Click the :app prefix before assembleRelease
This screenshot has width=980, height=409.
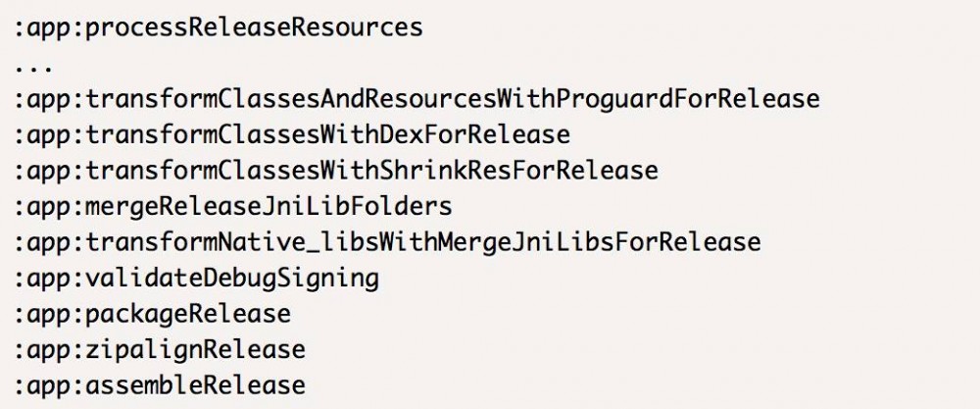point(46,384)
